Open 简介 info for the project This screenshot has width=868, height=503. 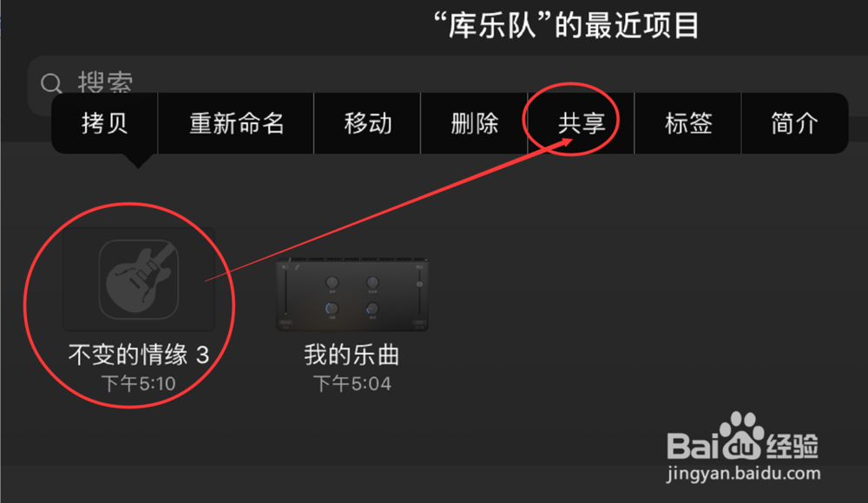[x=794, y=123]
